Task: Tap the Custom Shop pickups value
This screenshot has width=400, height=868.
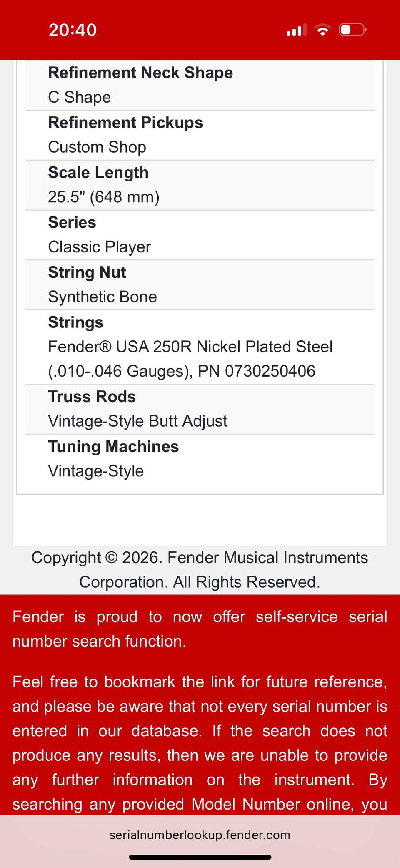Action: [x=97, y=147]
